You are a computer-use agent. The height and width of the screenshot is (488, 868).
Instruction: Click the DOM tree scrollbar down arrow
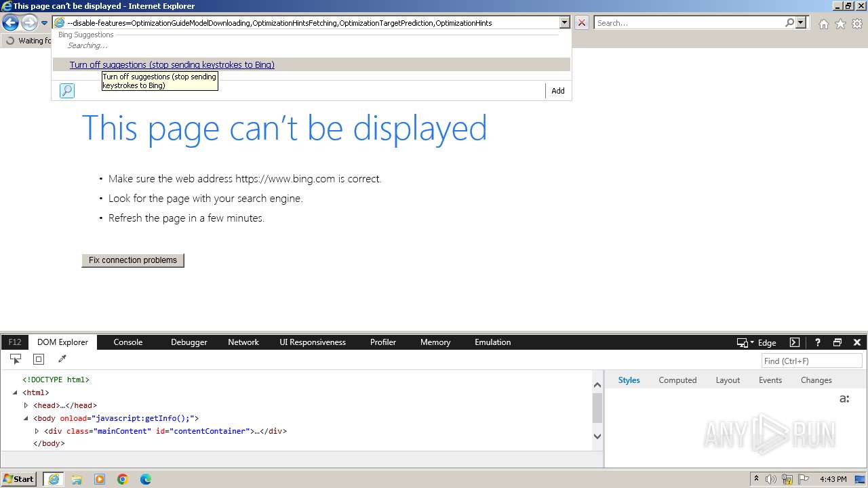pos(597,436)
